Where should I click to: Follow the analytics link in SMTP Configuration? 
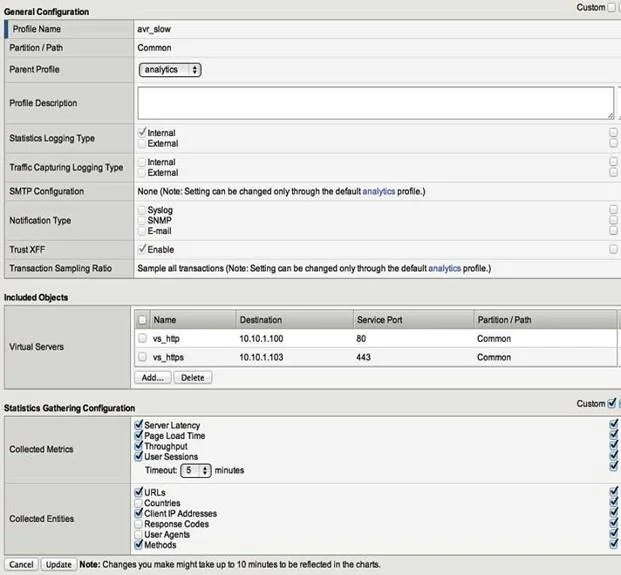[379, 191]
